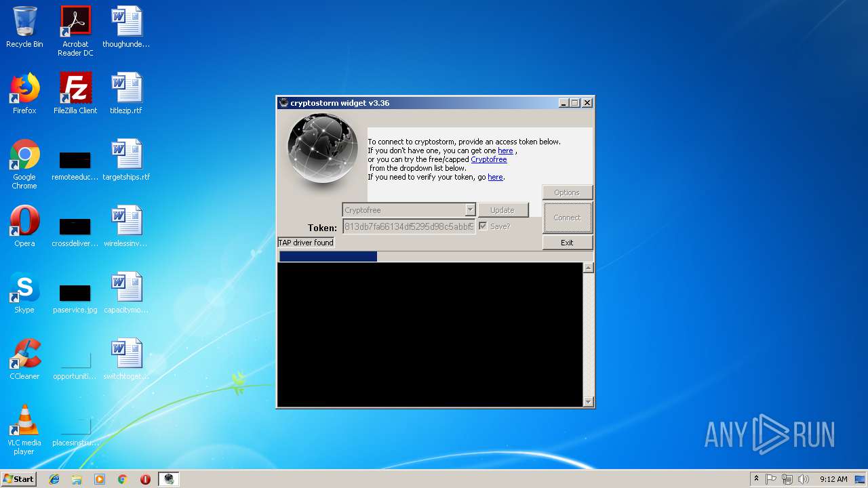Open targetships.rtf document
868x488 pixels.
point(126,160)
